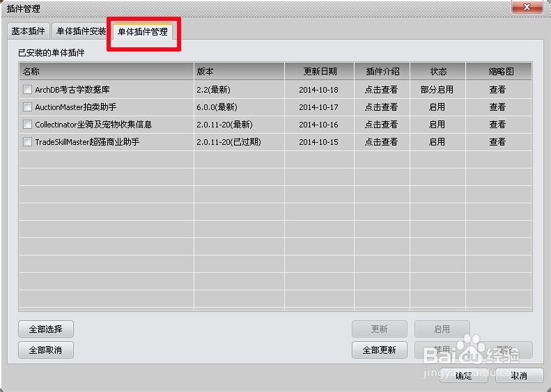Screen dimensions: 551x392
Task: Click 启用 status of AuctionMaster row
Action: pos(437,107)
